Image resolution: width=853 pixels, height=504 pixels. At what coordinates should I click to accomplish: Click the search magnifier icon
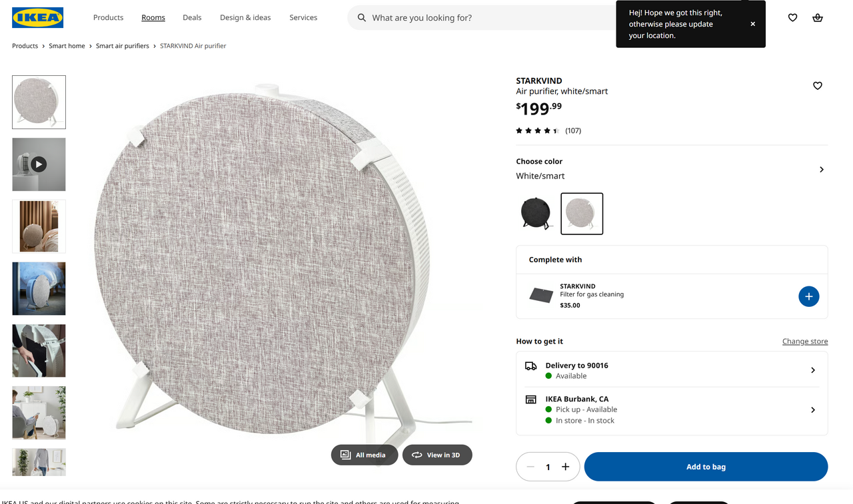click(x=362, y=18)
